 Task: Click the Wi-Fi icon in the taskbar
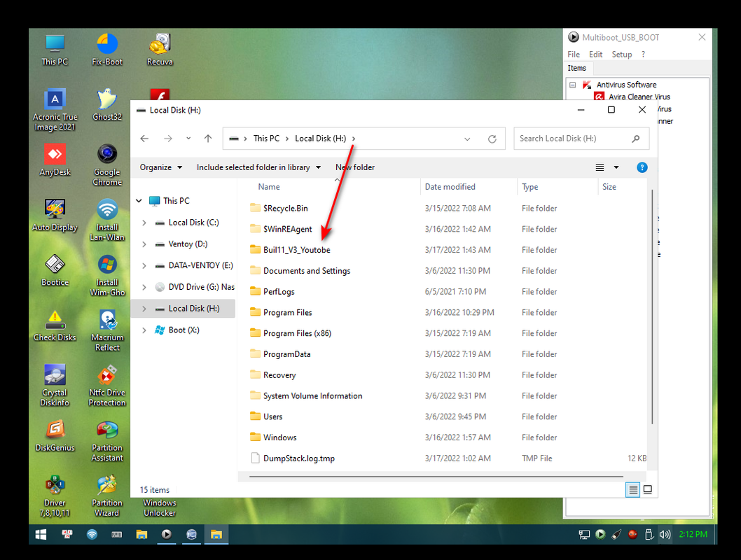tap(92, 535)
